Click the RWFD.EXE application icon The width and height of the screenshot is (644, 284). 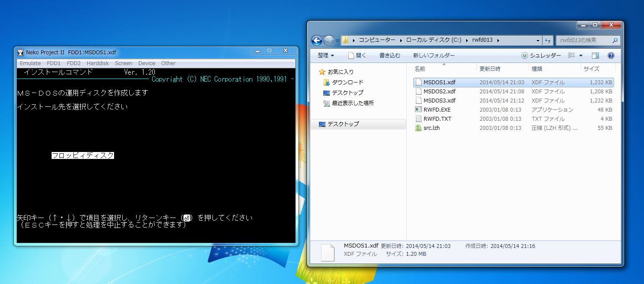tap(418, 109)
